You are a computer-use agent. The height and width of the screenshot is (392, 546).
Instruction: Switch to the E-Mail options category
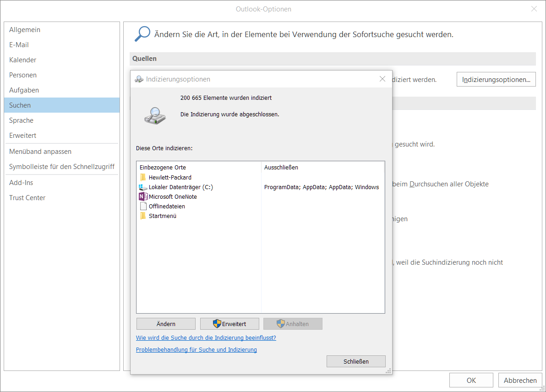point(19,45)
